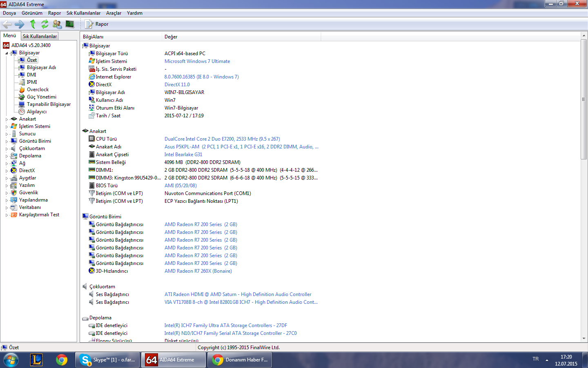Open the Rapor menu

(54, 13)
